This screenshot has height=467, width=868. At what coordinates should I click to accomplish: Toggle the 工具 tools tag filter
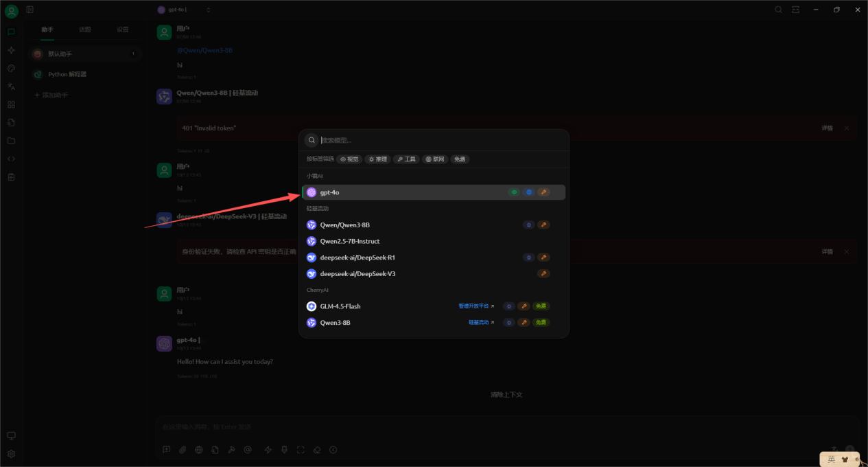pos(407,159)
